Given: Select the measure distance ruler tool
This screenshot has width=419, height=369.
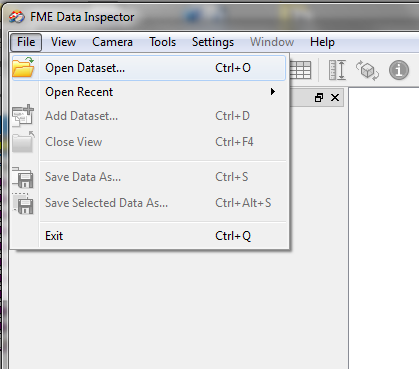Looking at the screenshot, I should click(x=337, y=70).
